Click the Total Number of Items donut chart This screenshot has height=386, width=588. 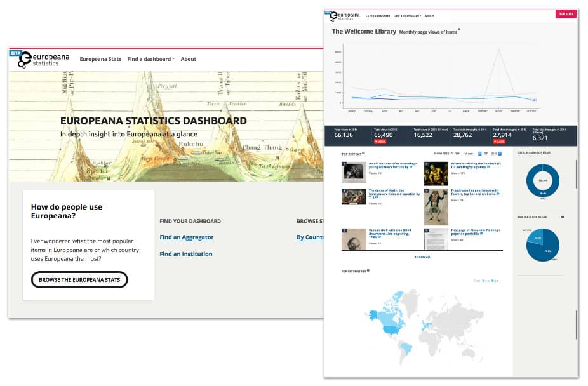(543, 181)
